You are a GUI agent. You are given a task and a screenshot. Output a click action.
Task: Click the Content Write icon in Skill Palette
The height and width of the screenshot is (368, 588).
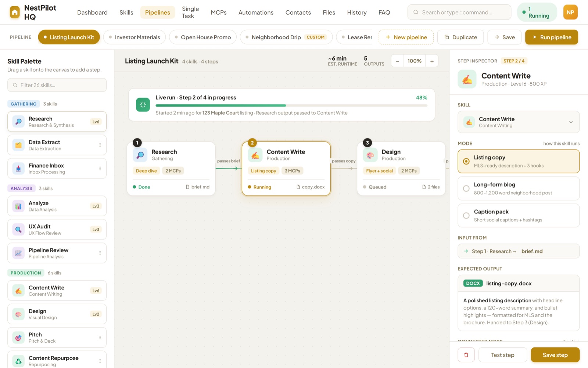click(18, 291)
